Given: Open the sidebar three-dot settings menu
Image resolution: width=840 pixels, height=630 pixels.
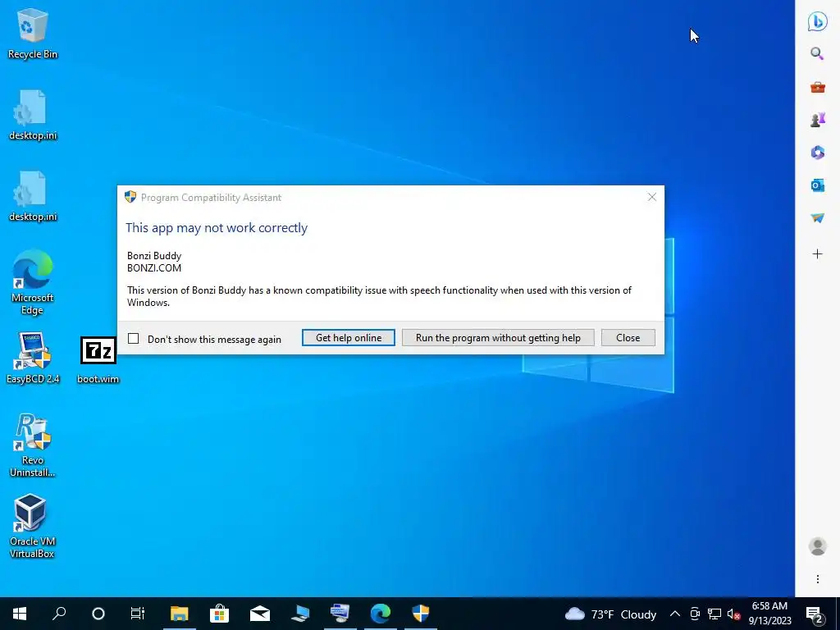Looking at the screenshot, I should click(x=818, y=579).
